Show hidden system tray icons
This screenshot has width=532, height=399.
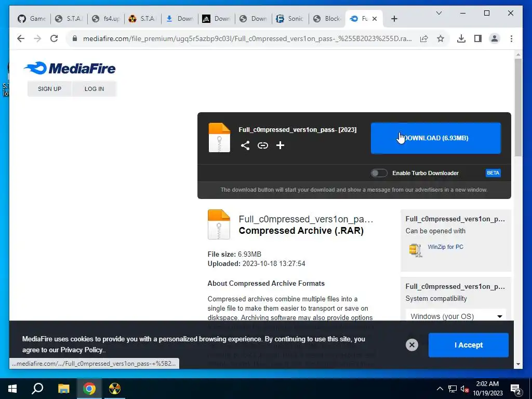click(x=440, y=389)
